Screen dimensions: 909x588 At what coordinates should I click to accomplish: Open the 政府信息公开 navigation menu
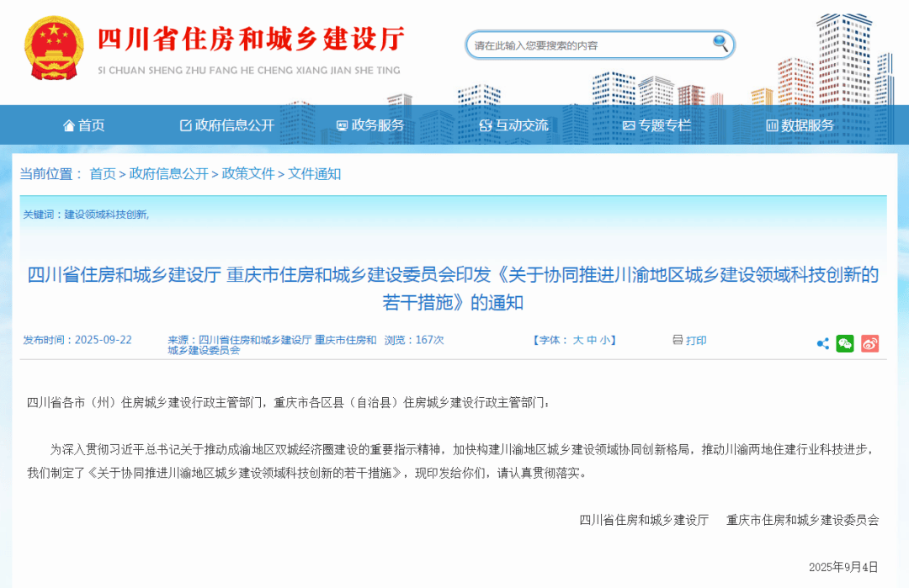click(227, 125)
